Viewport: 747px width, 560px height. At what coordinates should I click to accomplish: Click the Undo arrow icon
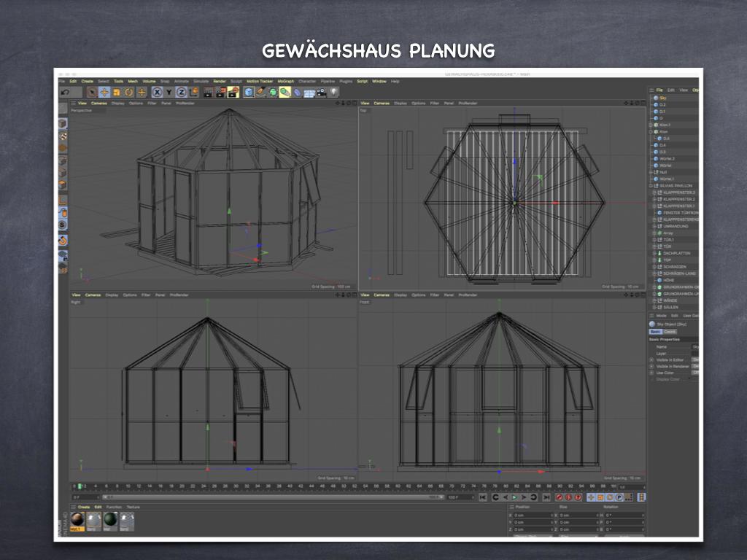pyautogui.click(x=66, y=92)
